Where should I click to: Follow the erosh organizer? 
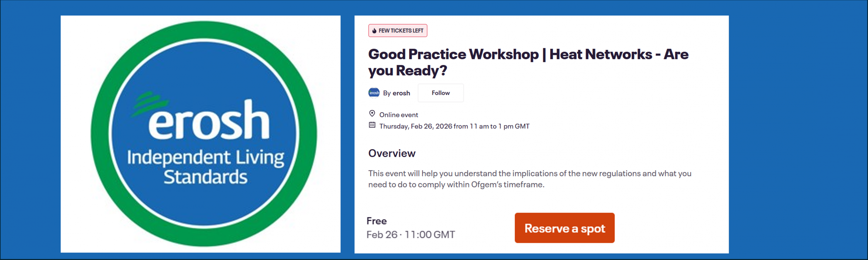(x=440, y=93)
